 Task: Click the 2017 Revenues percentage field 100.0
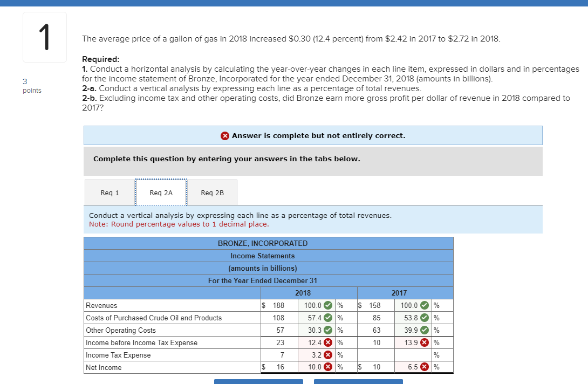tap(413, 305)
